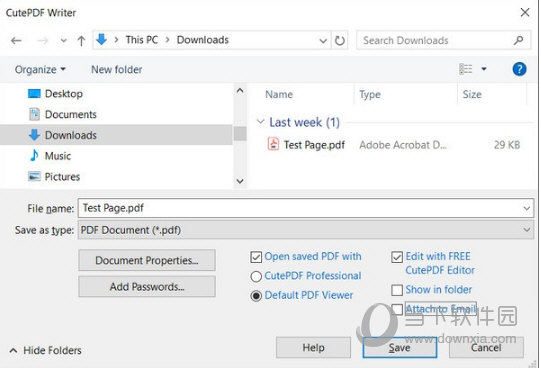This screenshot has height=368, width=541.
Task: Open view options dropdown arrow
Action: [484, 69]
